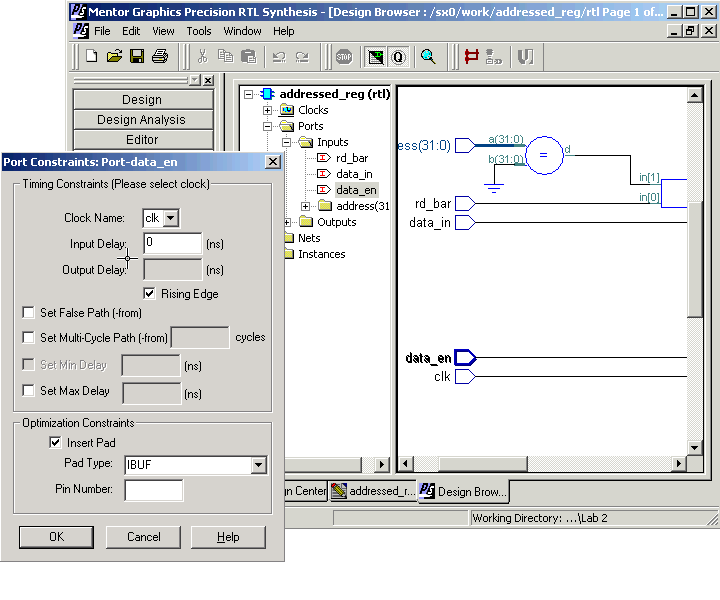Expand the Outputs tree node
The image size is (720, 600).
point(287,222)
